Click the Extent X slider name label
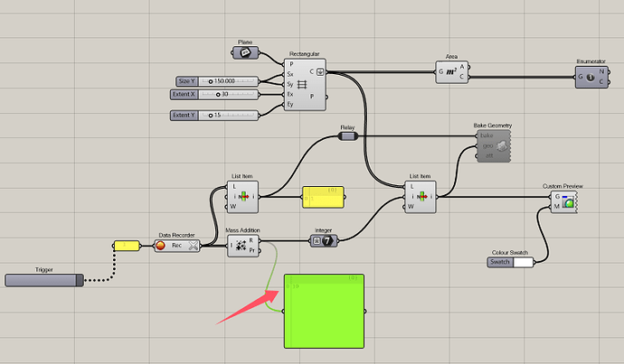 tap(184, 95)
